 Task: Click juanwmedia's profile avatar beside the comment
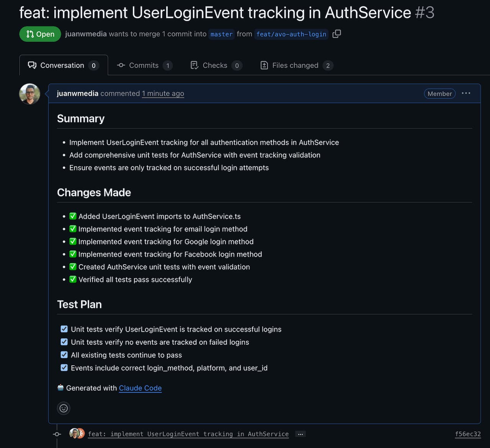coord(30,94)
